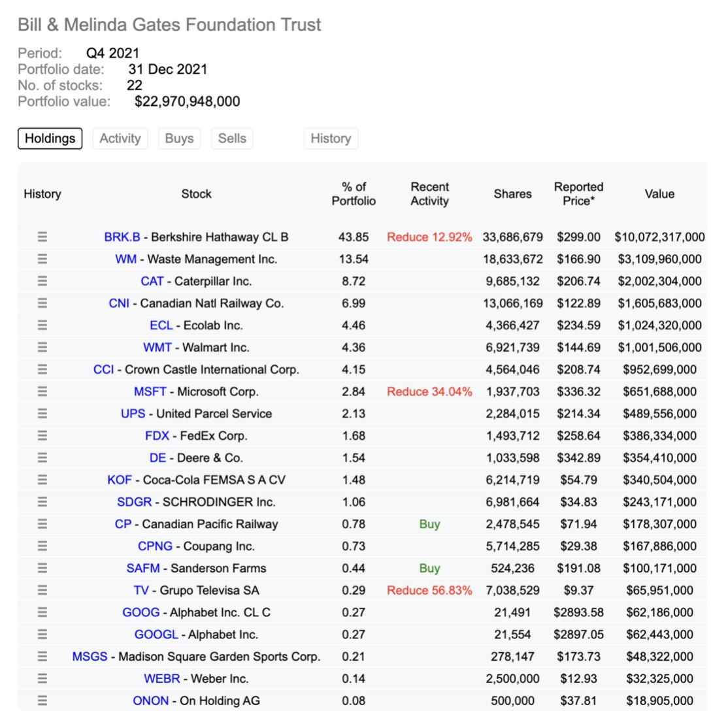Open history icon for SCHRODINGER row
728x728 pixels.
click(x=42, y=502)
